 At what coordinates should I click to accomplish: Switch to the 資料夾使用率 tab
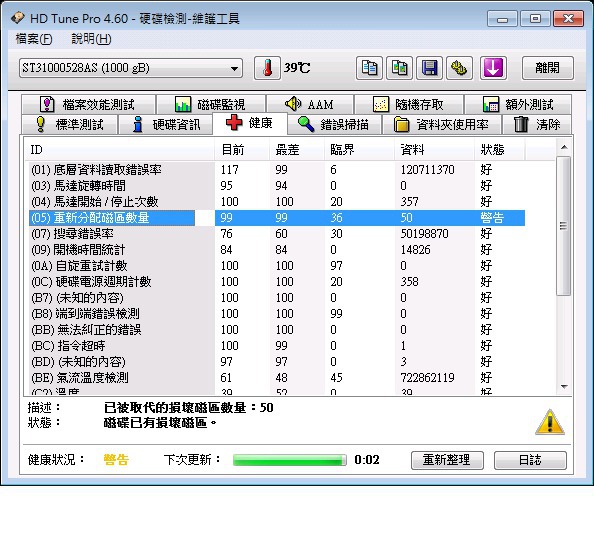[x=442, y=124]
